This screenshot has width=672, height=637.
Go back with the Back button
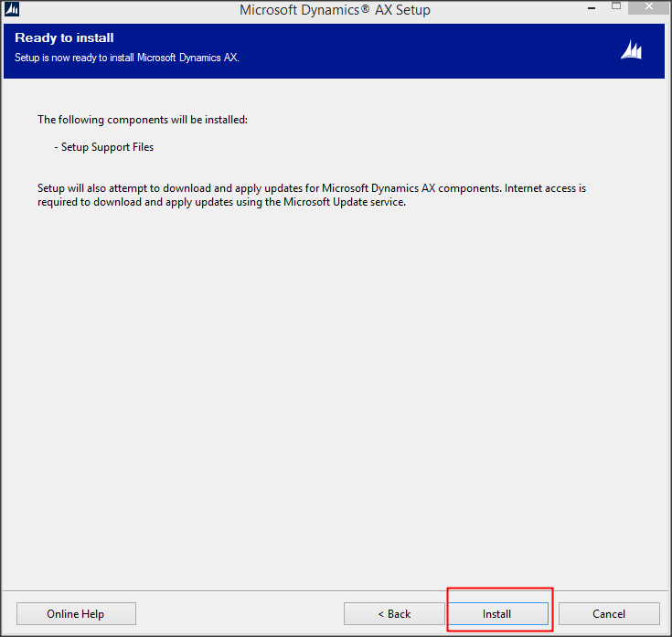click(x=394, y=613)
